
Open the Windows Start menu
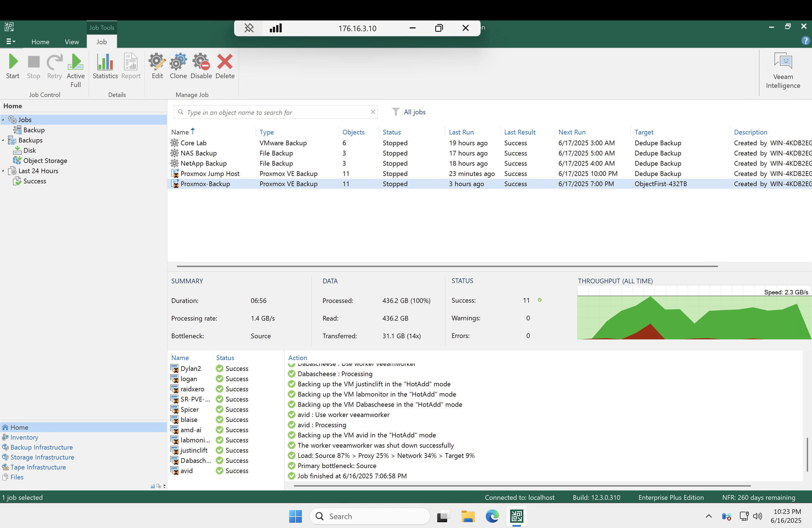coord(296,516)
